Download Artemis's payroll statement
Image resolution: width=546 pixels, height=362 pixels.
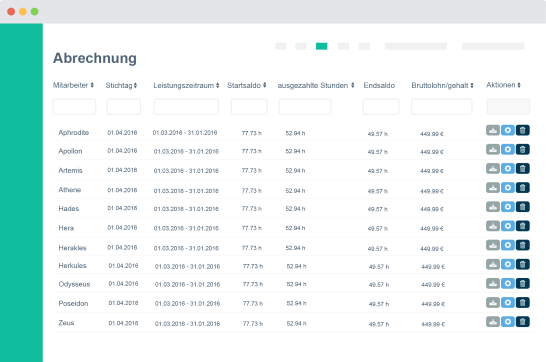coord(493,169)
